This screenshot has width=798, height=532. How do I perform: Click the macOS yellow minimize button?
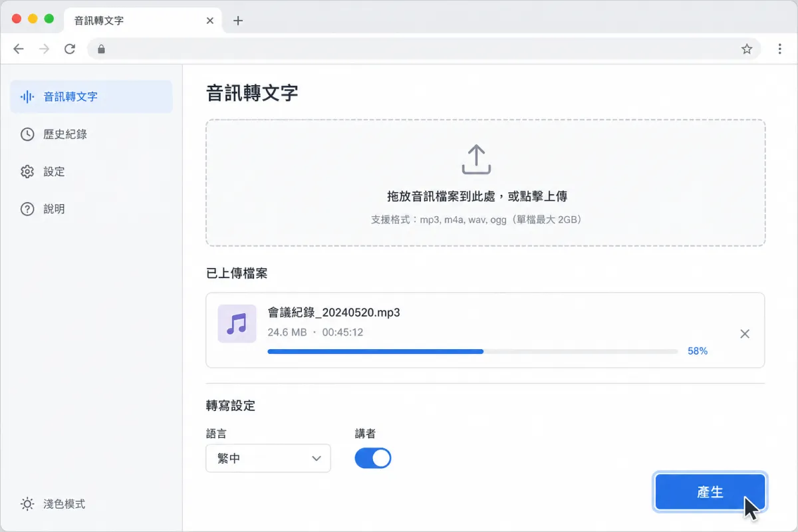(x=33, y=19)
